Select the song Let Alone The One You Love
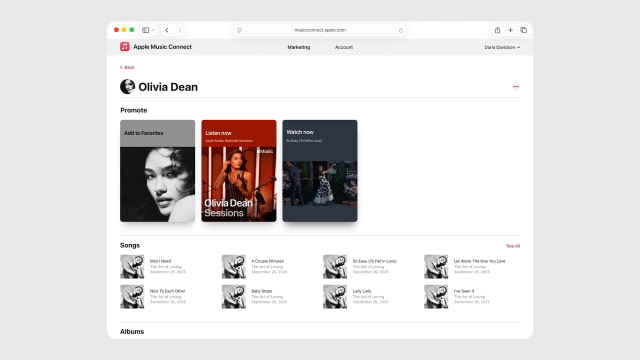 [x=480, y=261]
